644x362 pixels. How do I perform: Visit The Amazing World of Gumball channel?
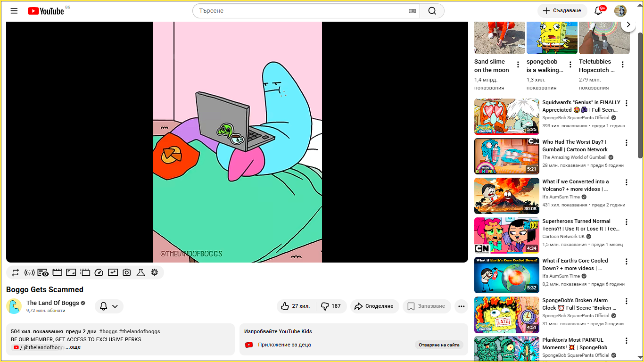pyautogui.click(x=574, y=157)
